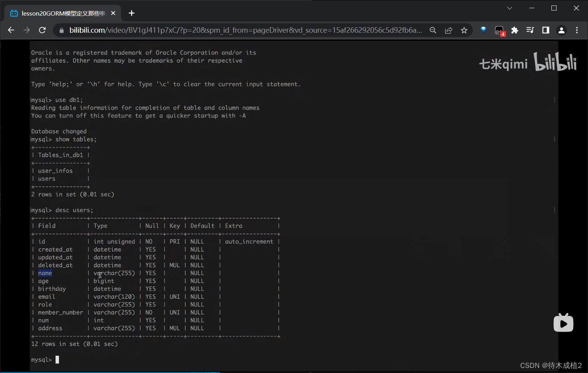Image resolution: width=588 pixels, height=373 pixels.
Task: Click the bilibili TV play icon
Action: click(563, 323)
